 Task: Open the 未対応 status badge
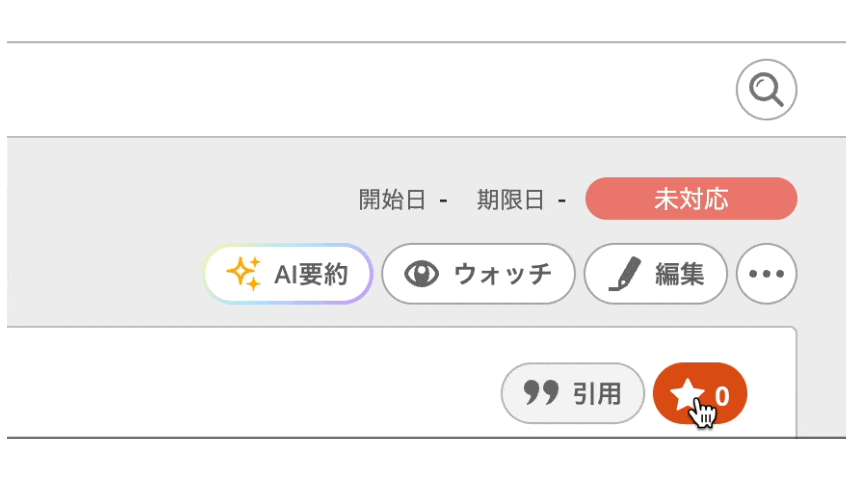[690, 198]
